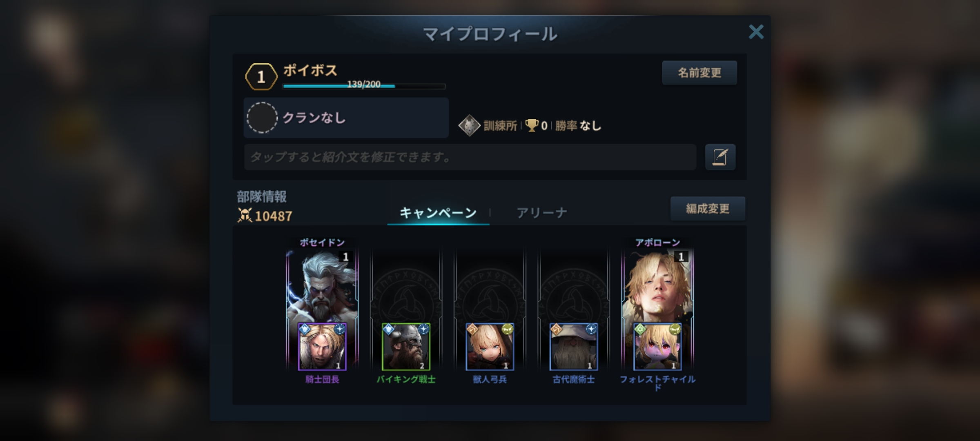Viewport: 980px width, 441px height.
Task: Select the 古代魔術士 unit card
Action: [574, 347]
